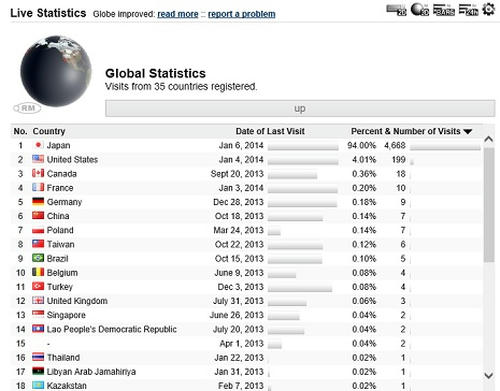The height and width of the screenshot is (391, 500).
Task: Click the '4,668' visit count
Action: click(x=395, y=145)
